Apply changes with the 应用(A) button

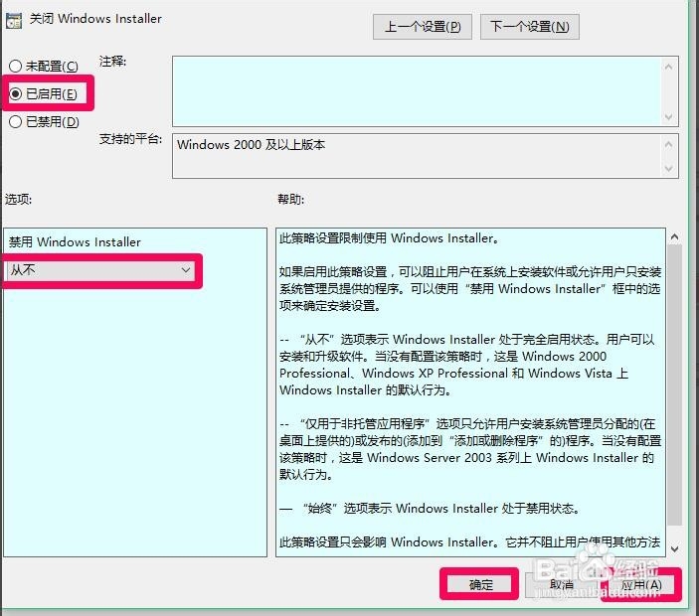tap(641, 584)
